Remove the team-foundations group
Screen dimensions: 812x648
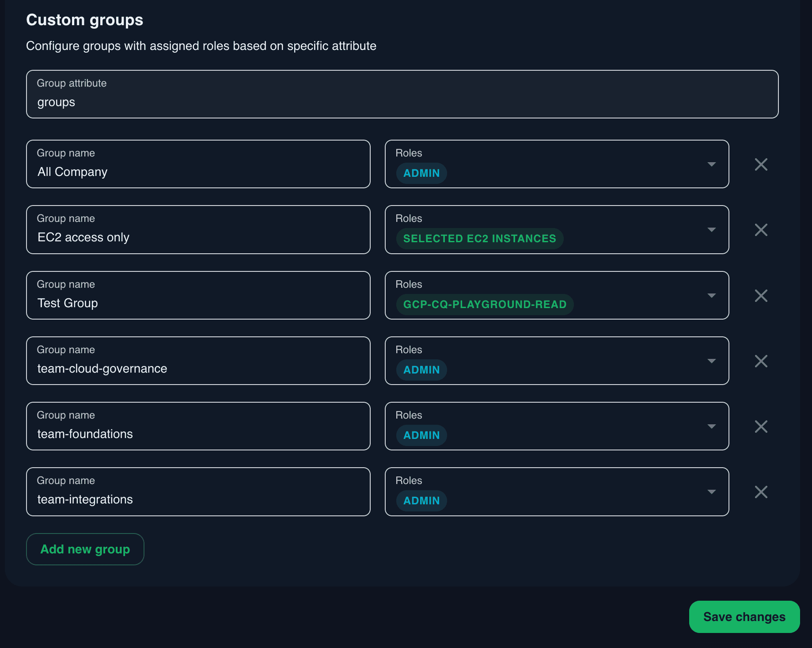point(761,426)
